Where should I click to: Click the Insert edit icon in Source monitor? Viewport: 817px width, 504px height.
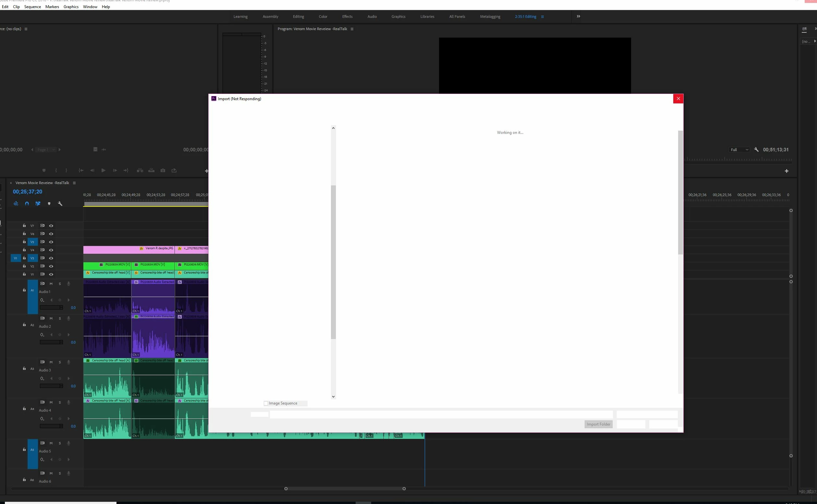140,170
